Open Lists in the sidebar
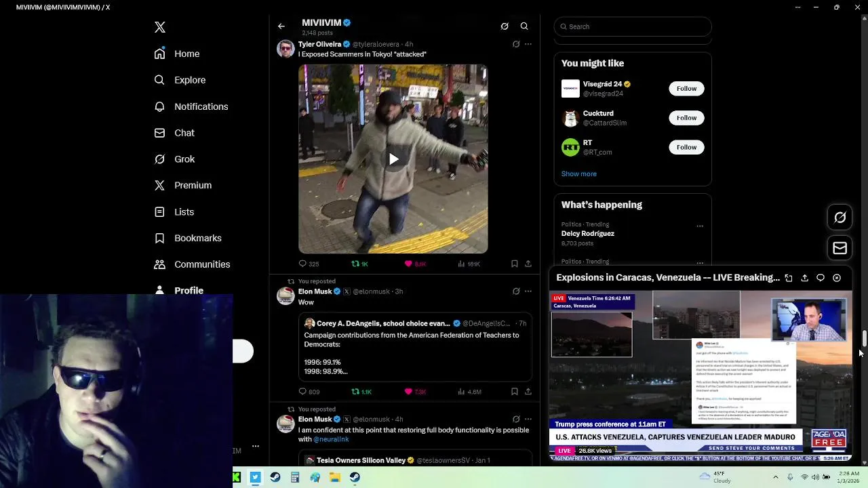Screen dimensions: 868x488 click(x=174, y=212)
